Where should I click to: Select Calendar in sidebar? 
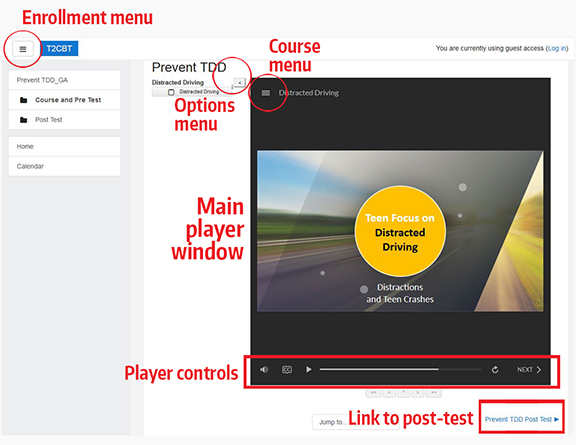[65, 166]
